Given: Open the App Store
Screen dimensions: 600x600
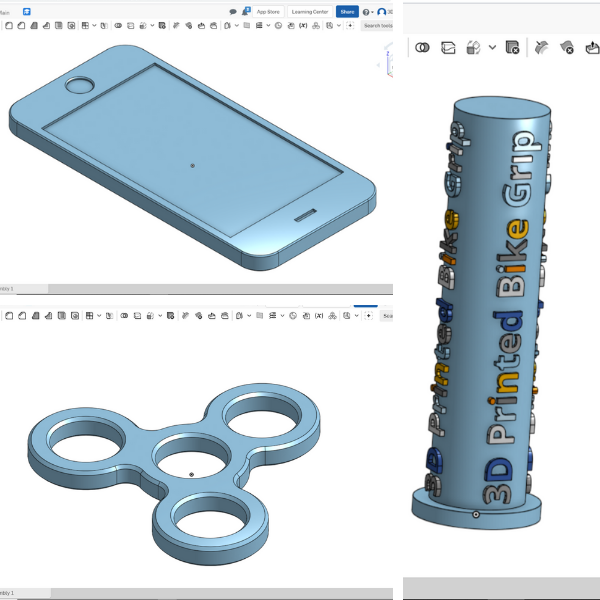Looking at the screenshot, I should coord(268,12).
